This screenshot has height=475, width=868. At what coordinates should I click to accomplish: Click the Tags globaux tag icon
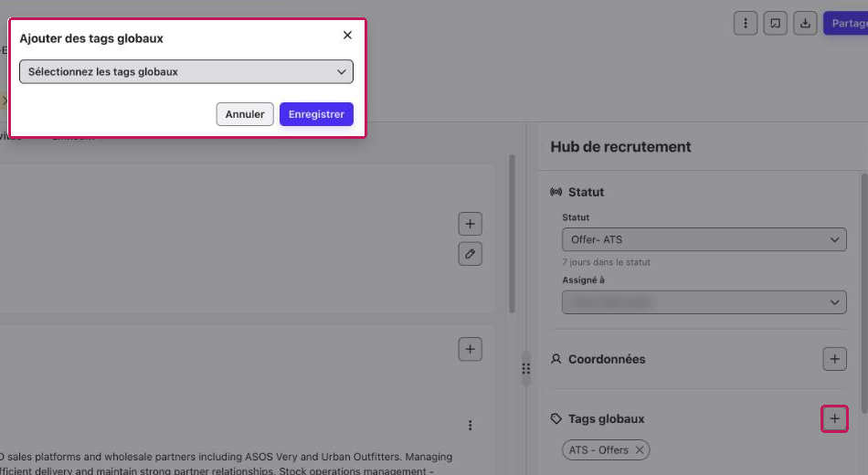(556, 418)
